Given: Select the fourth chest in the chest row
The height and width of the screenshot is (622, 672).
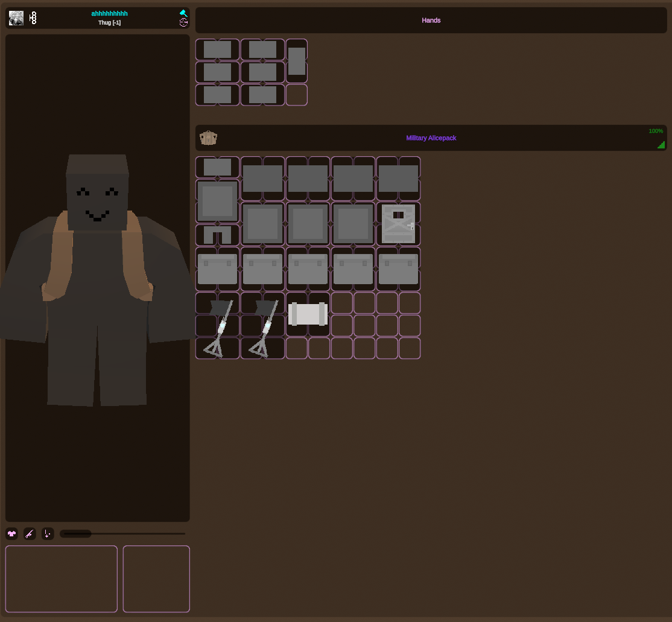Looking at the screenshot, I should pos(353,269).
